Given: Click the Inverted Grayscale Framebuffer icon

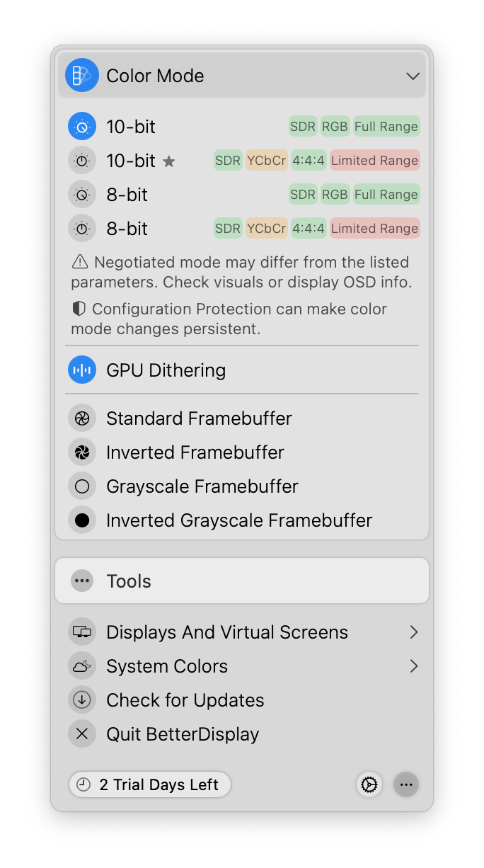Looking at the screenshot, I should 82,520.
